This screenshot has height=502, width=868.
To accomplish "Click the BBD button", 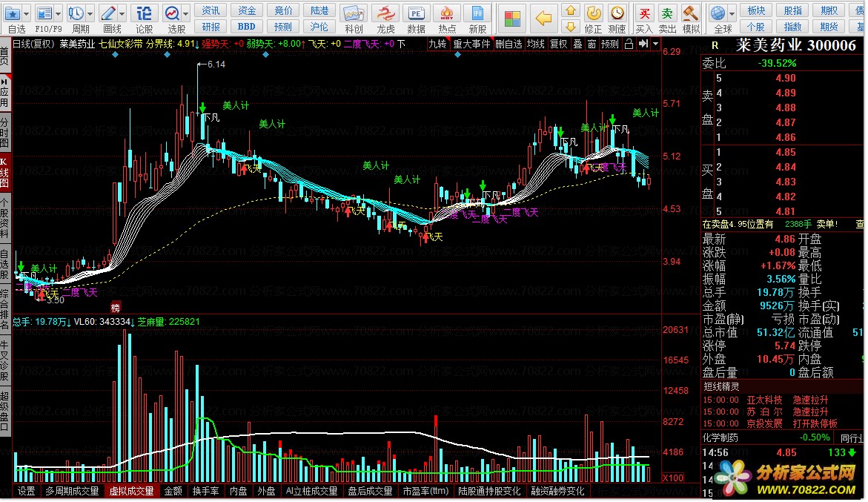I will pos(247,27).
